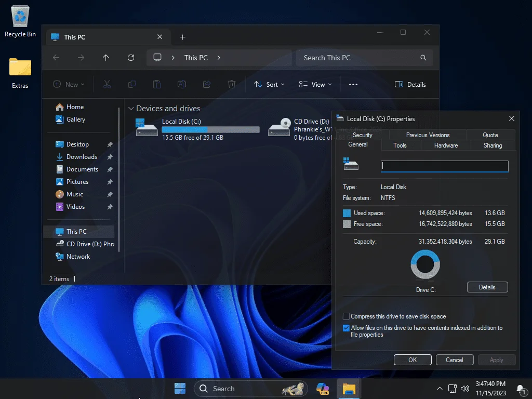
Task: Switch to the Hardware tab
Action: 446,145
